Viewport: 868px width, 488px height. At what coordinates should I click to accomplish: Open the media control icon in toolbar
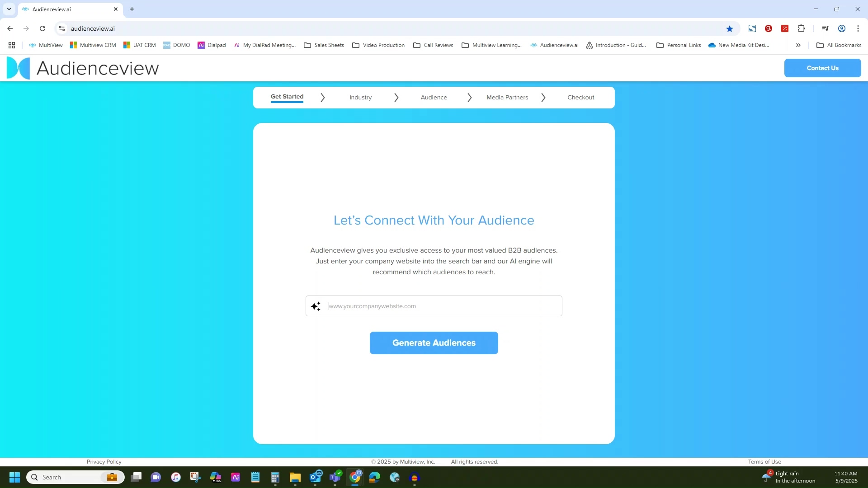click(826, 28)
